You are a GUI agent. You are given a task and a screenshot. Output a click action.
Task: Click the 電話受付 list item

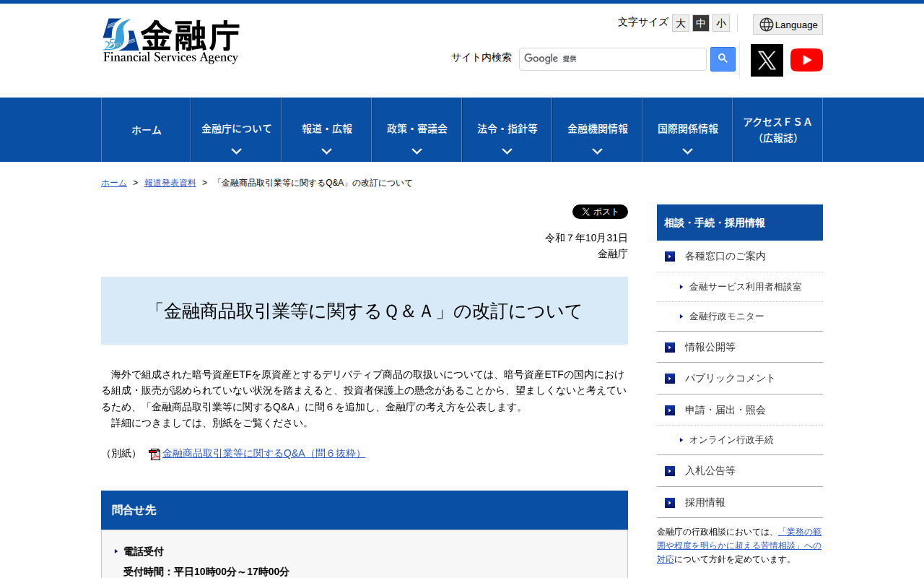pos(144,551)
